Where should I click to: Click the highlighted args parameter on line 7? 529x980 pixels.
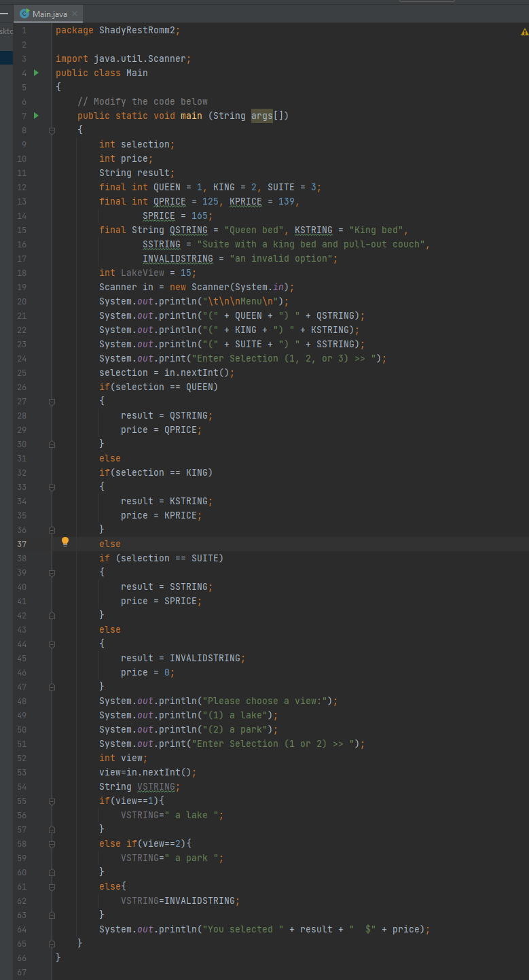pos(262,116)
